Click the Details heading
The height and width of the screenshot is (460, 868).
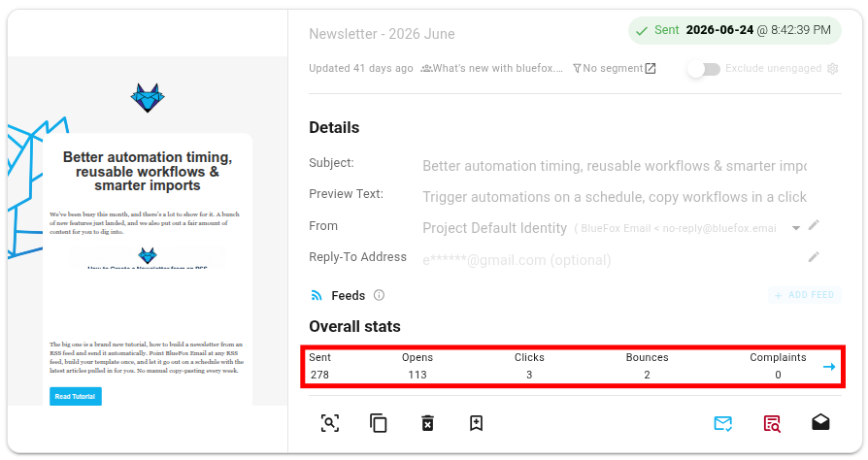(x=334, y=128)
